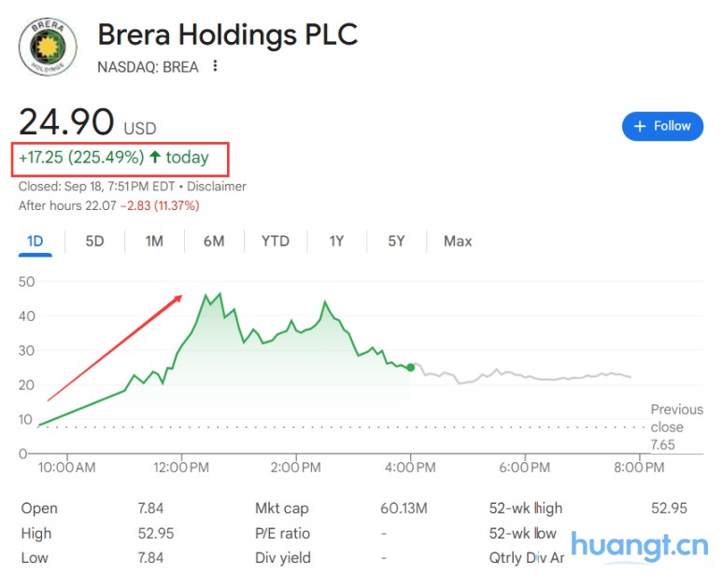Show the 6M chart range

214,241
